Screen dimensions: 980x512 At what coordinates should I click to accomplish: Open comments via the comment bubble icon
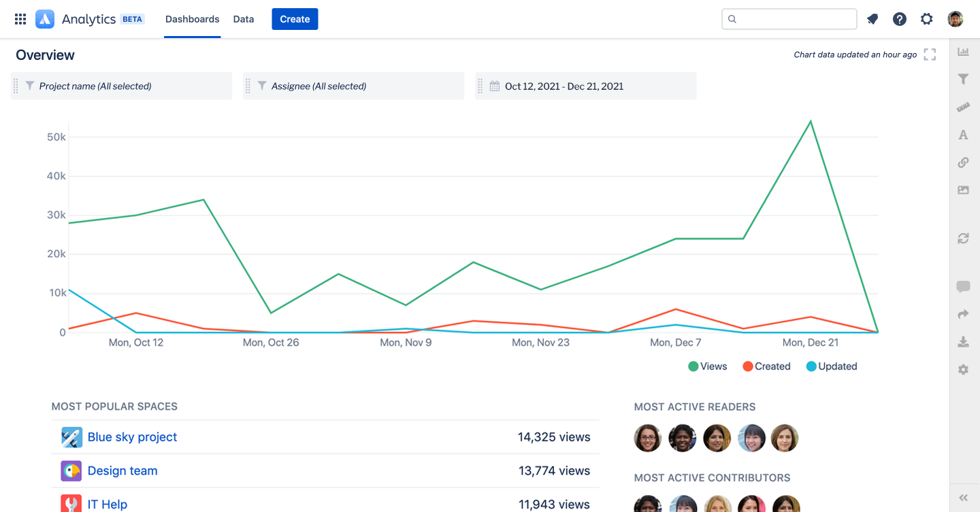963,286
